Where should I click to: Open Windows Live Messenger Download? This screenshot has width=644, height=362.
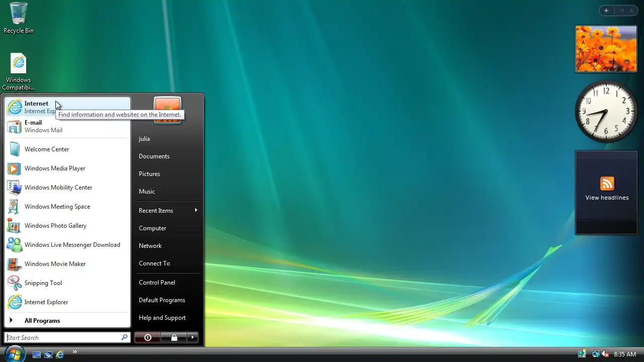tap(67, 245)
